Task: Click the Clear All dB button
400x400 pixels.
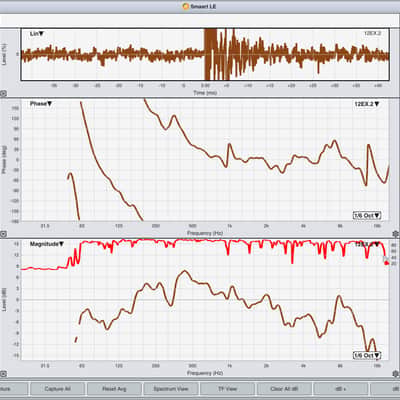Action: pyautogui.click(x=284, y=389)
